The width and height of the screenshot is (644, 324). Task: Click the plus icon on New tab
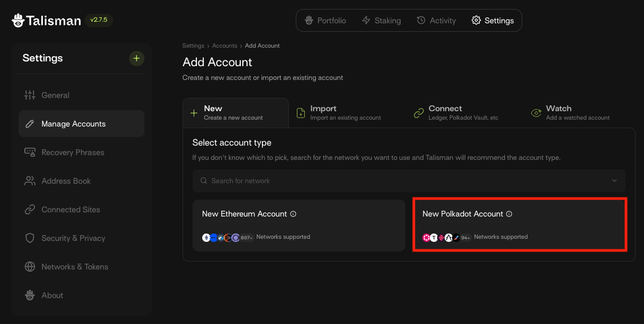point(194,113)
